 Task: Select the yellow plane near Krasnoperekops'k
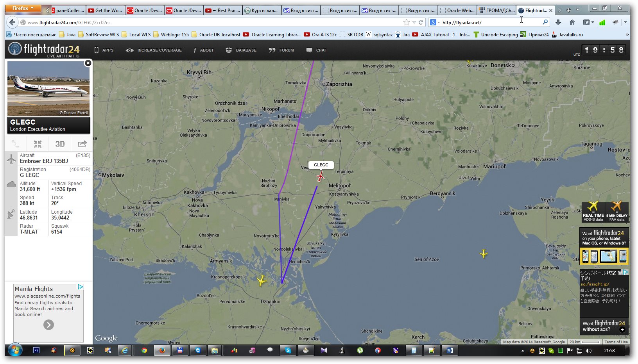click(x=262, y=280)
